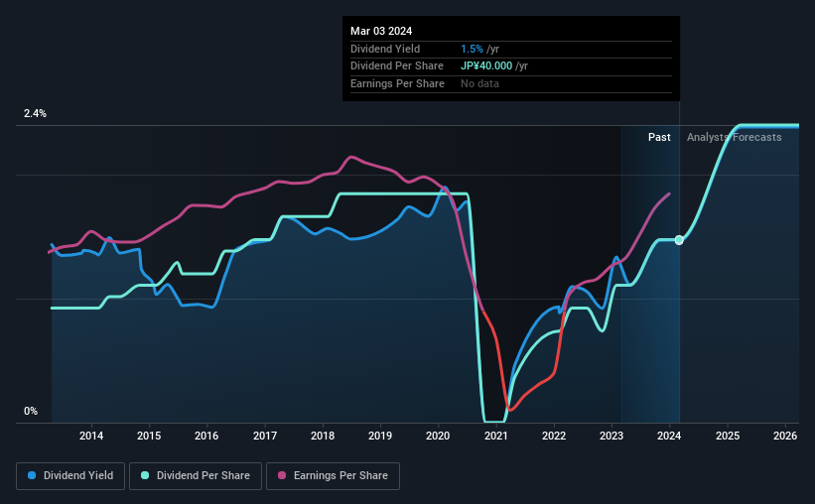Screen dimensions: 815x504
Task: Click the JP¥40.000 dividend per share value
Action: (486, 66)
